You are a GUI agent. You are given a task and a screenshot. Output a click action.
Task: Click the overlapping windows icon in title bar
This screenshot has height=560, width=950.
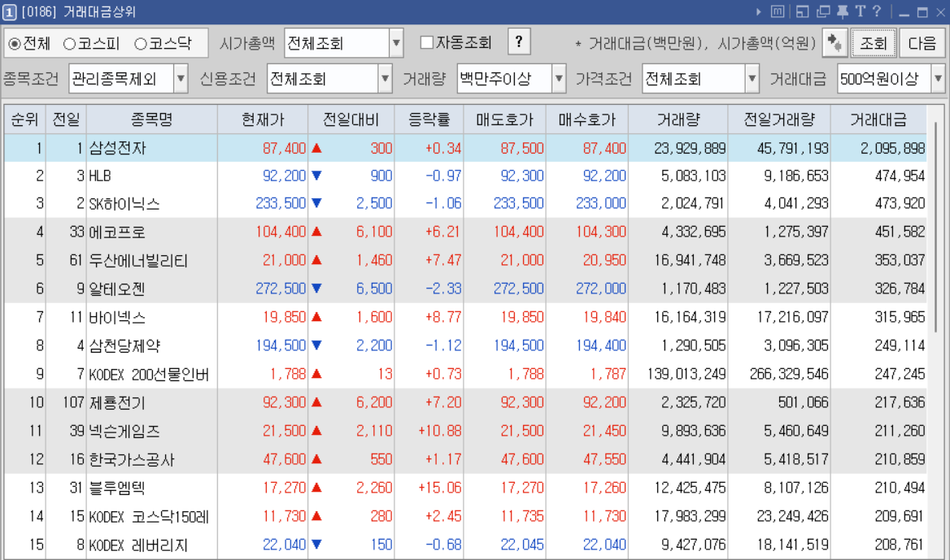(x=823, y=11)
